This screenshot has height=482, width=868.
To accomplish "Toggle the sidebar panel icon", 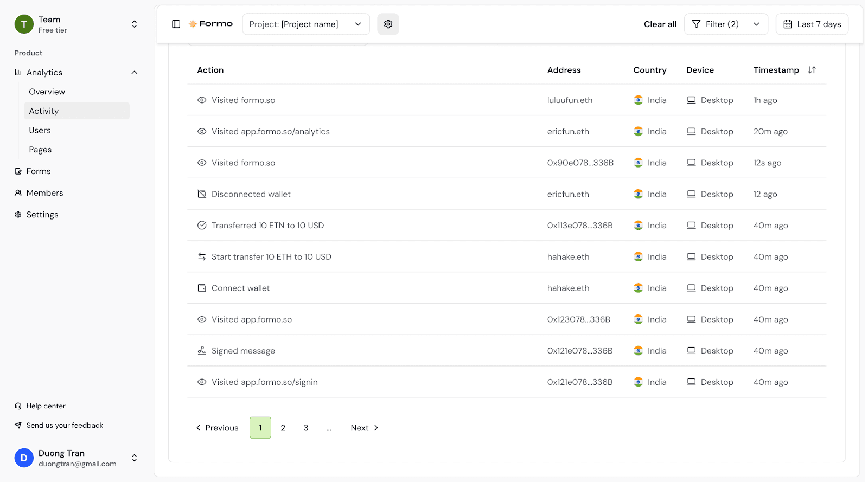I will (176, 24).
